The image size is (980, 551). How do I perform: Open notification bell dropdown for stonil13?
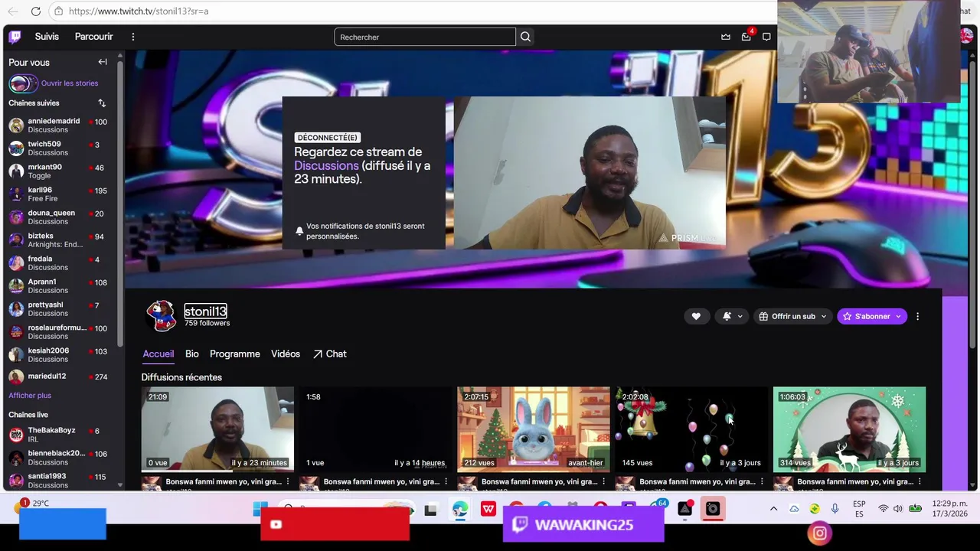click(x=732, y=316)
